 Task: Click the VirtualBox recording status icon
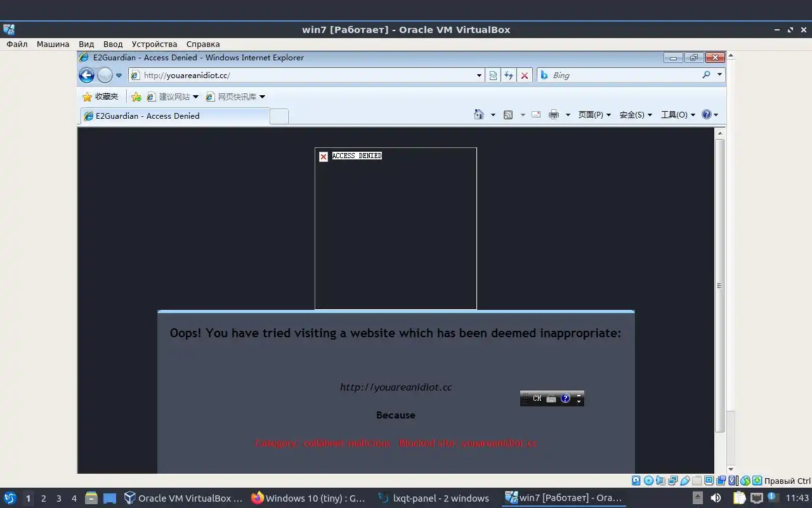pyautogui.click(x=721, y=481)
